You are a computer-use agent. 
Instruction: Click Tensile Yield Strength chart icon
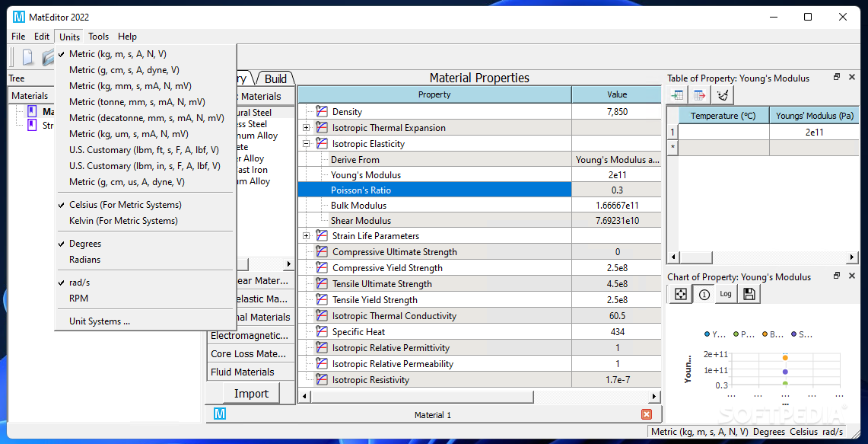pos(322,300)
